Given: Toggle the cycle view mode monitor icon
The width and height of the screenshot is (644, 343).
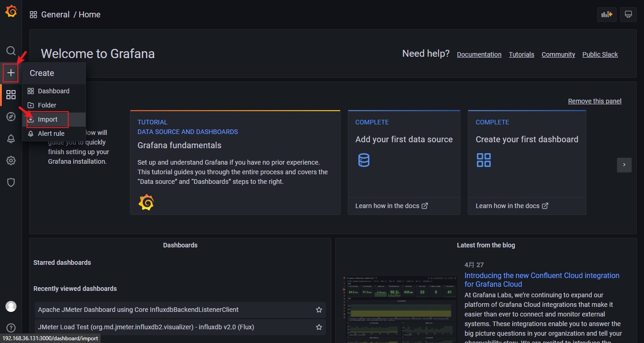Looking at the screenshot, I should coord(628,15).
